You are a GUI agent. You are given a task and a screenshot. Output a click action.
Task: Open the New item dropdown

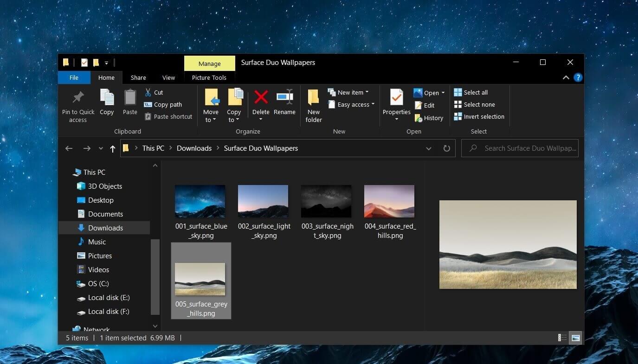click(348, 92)
